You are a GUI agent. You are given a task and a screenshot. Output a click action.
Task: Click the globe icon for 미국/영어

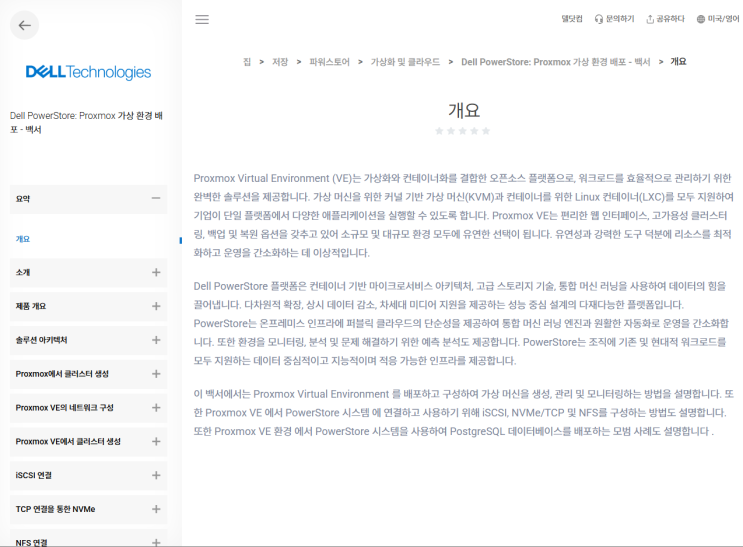(701, 19)
